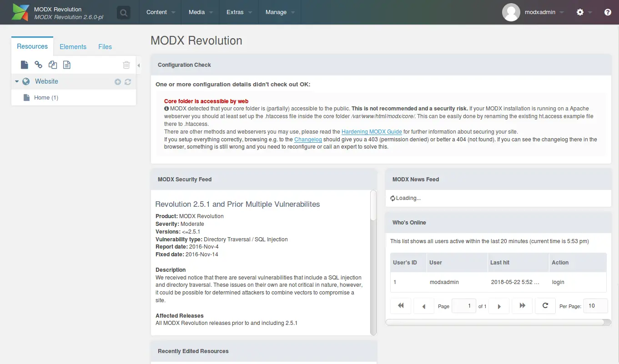Sort by Last hit column header

[518, 263]
